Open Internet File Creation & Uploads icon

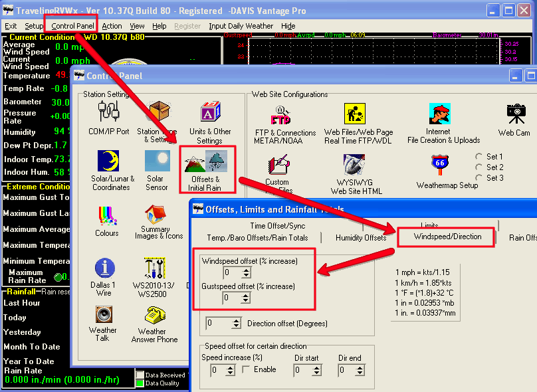(440, 114)
